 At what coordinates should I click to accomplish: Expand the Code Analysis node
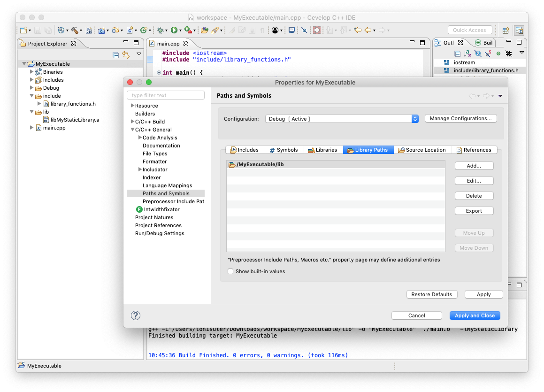[x=140, y=138]
